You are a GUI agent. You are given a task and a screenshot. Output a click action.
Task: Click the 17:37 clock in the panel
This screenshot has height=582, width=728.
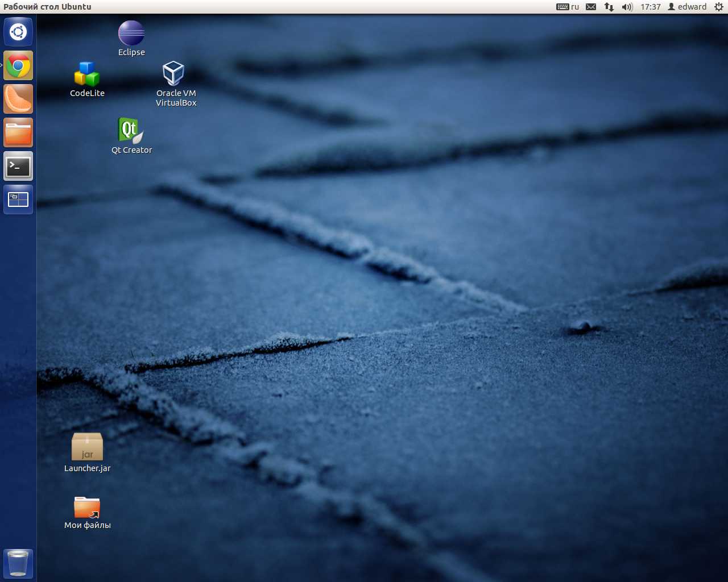click(x=651, y=7)
